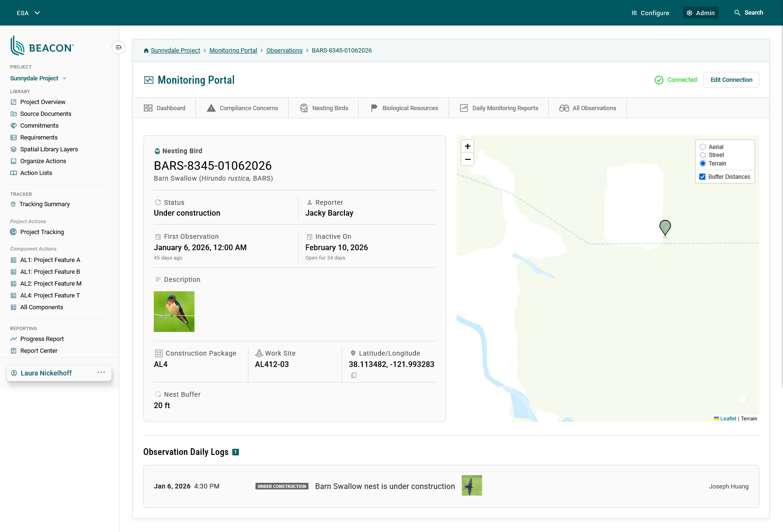Switch to the Nesting Birds tab
Screen dimensions: 783x532
point(324,108)
